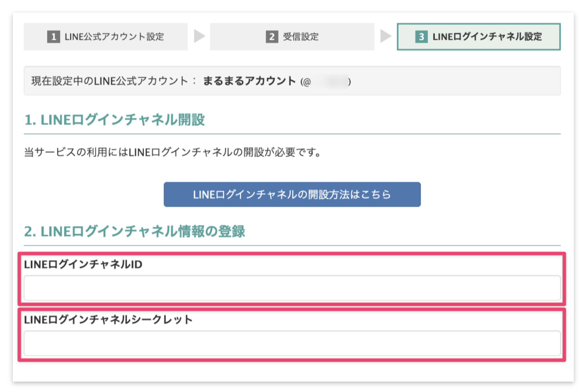Click the red highlight box around the ID section
The image size is (583, 392).
(x=292, y=254)
